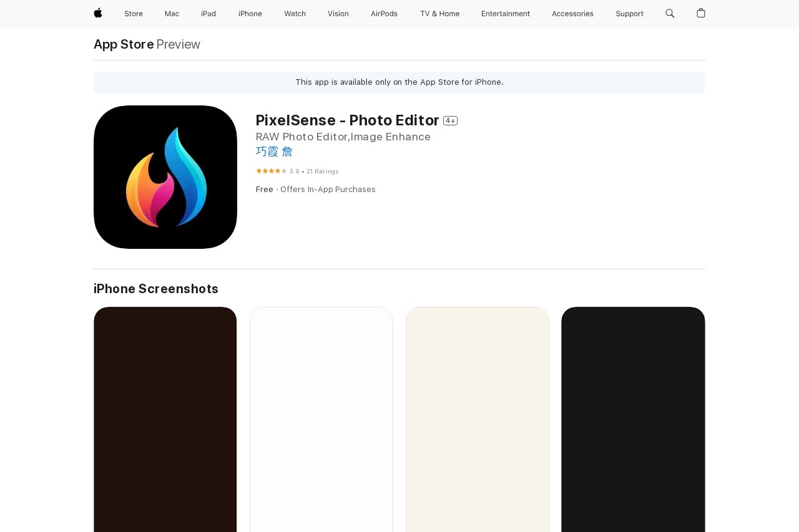799x532 pixels.
Task: Click the 4+ age rating badge
Action: click(451, 120)
